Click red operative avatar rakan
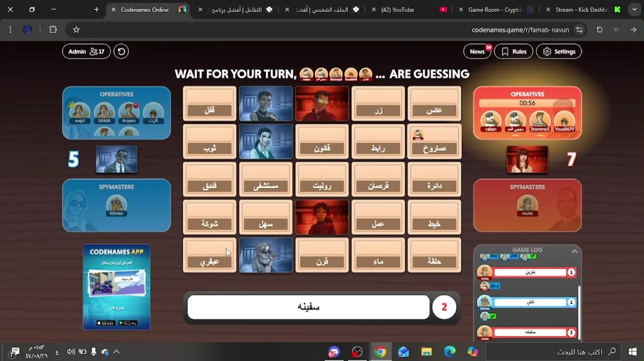 [491, 121]
